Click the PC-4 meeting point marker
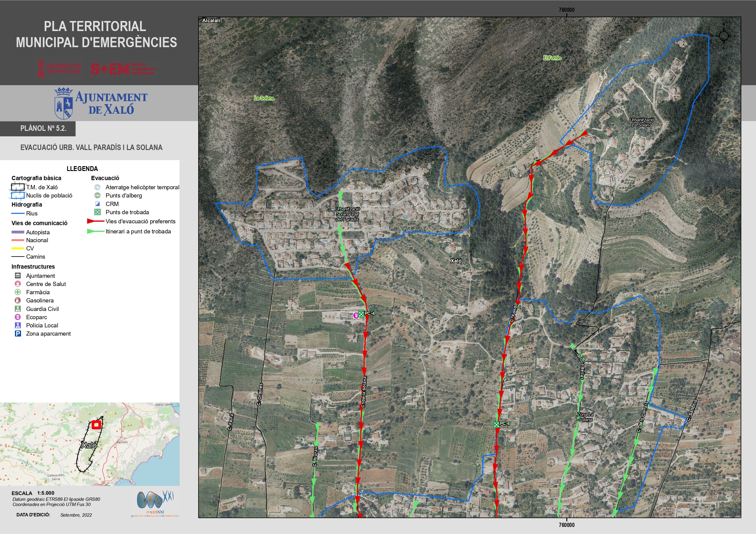 (361, 314)
